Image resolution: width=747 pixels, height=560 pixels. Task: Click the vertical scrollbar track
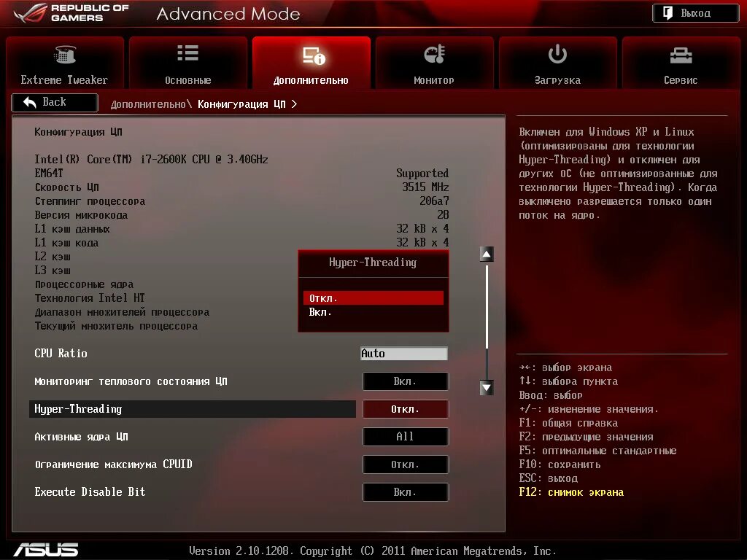click(x=487, y=321)
